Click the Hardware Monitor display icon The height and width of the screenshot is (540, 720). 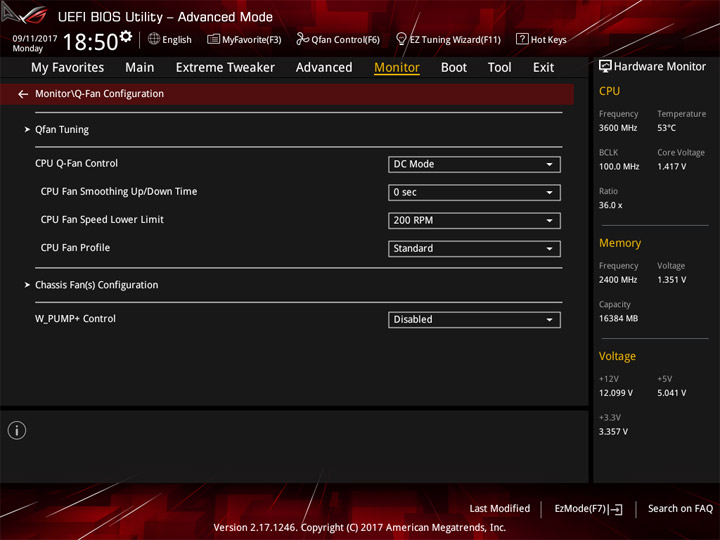605,67
